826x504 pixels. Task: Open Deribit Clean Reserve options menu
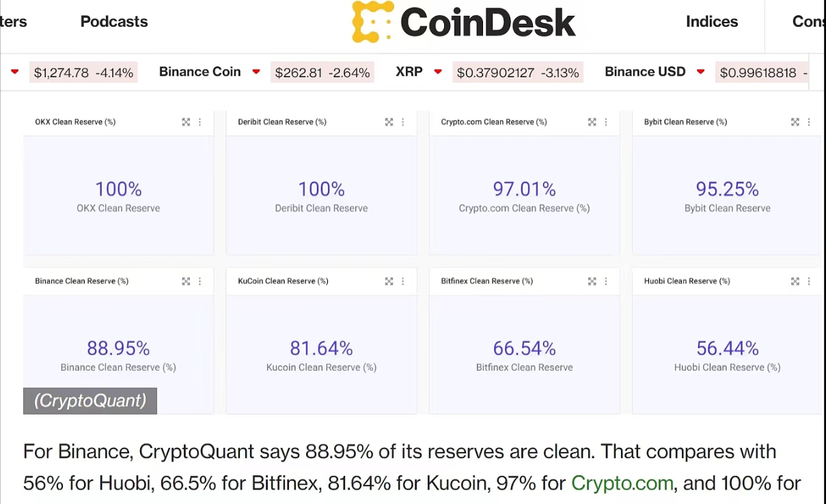(403, 122)
